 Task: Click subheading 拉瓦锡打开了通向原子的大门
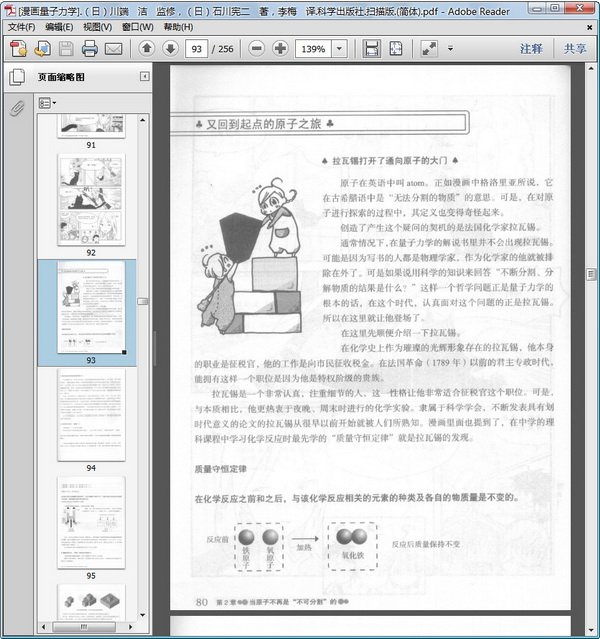pyautogui.click(x=390, y=161)
